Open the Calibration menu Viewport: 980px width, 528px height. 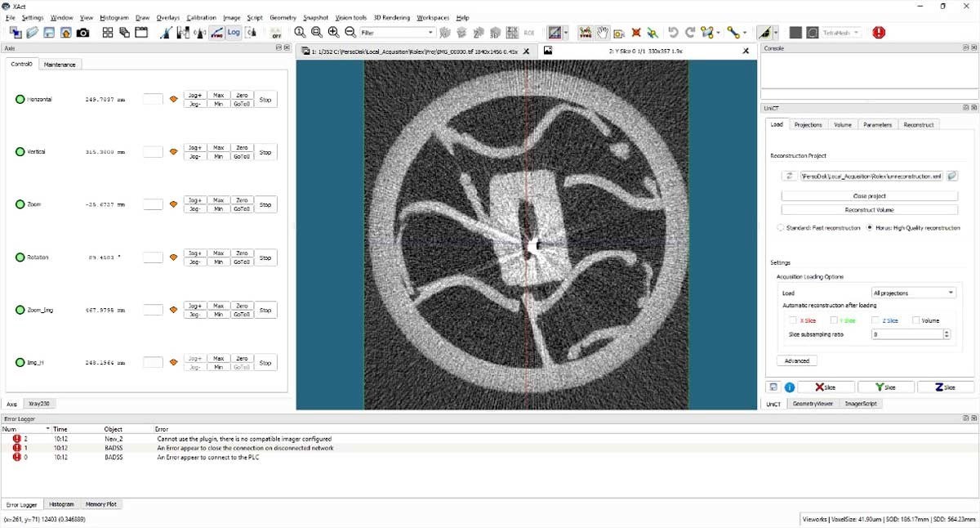point(202,17)
